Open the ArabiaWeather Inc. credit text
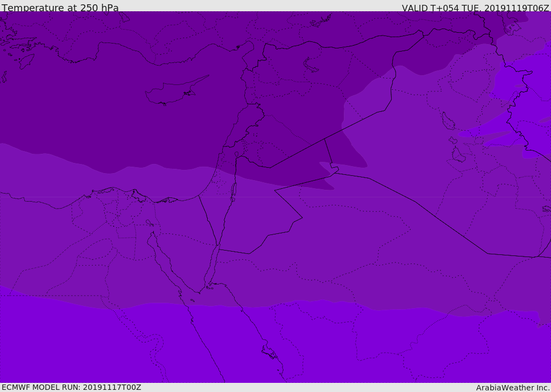This screenshot has height=392, width=551. (x=513, y=388)
